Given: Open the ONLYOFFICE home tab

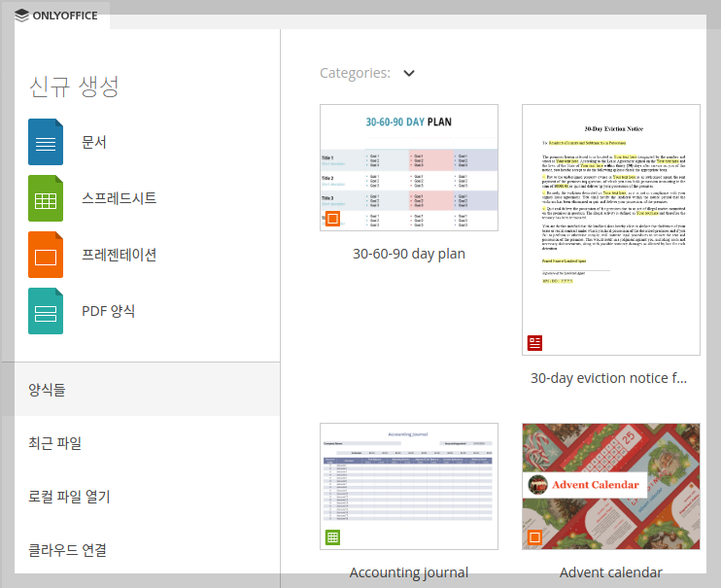Looking at the screenshot, I should click(x=55, y=16).
